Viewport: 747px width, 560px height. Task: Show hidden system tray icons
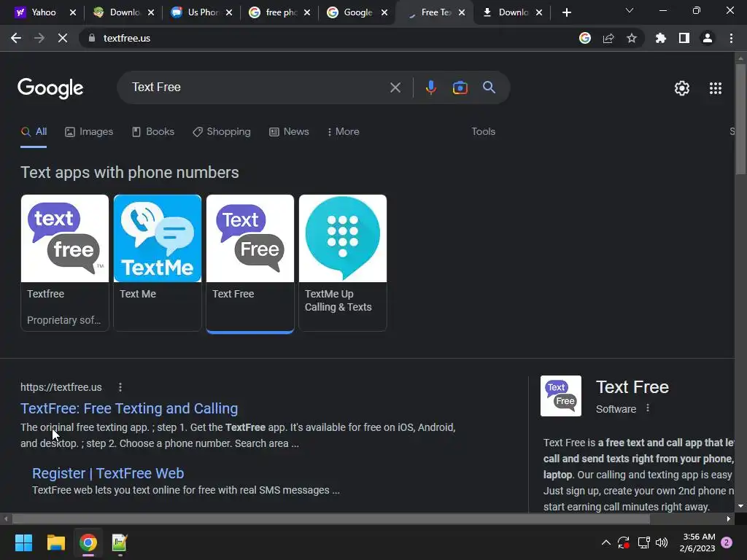point(606,542)
